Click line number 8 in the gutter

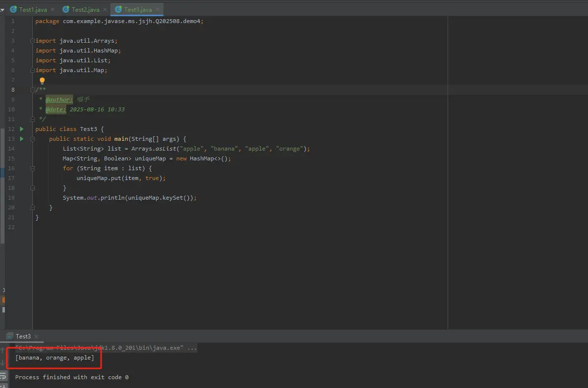click(13, 90)
